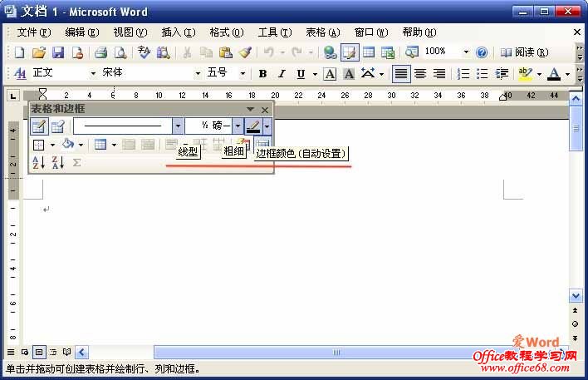The image size is (588, 380).
Task: Sort ascending A to Z
Action: (39, 163)
